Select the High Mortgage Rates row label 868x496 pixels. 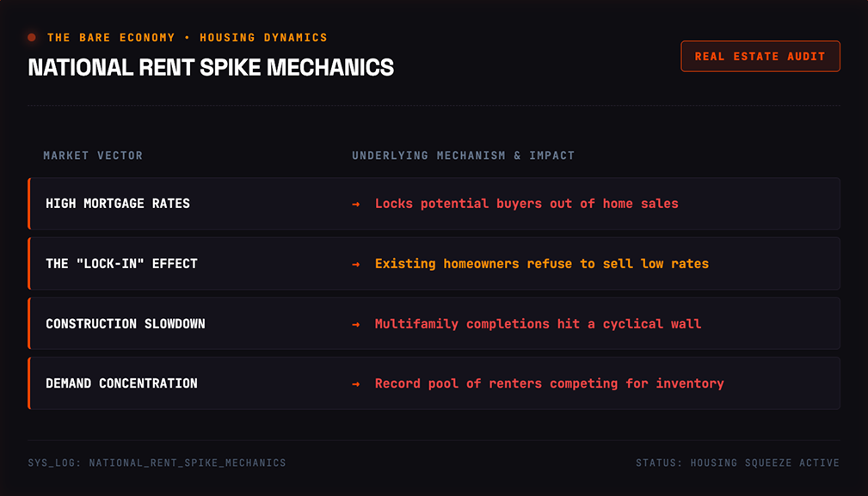click(x=118, y=204)
